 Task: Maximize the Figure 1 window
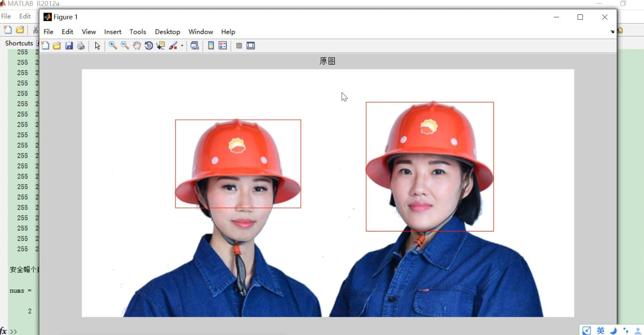(580, 17)
